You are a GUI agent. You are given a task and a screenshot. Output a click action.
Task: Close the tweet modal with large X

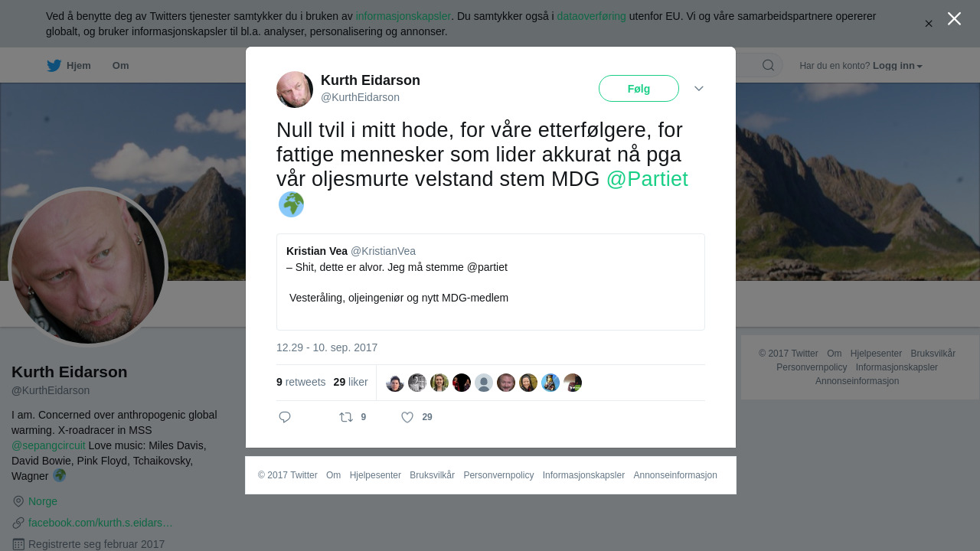(954, 18)
